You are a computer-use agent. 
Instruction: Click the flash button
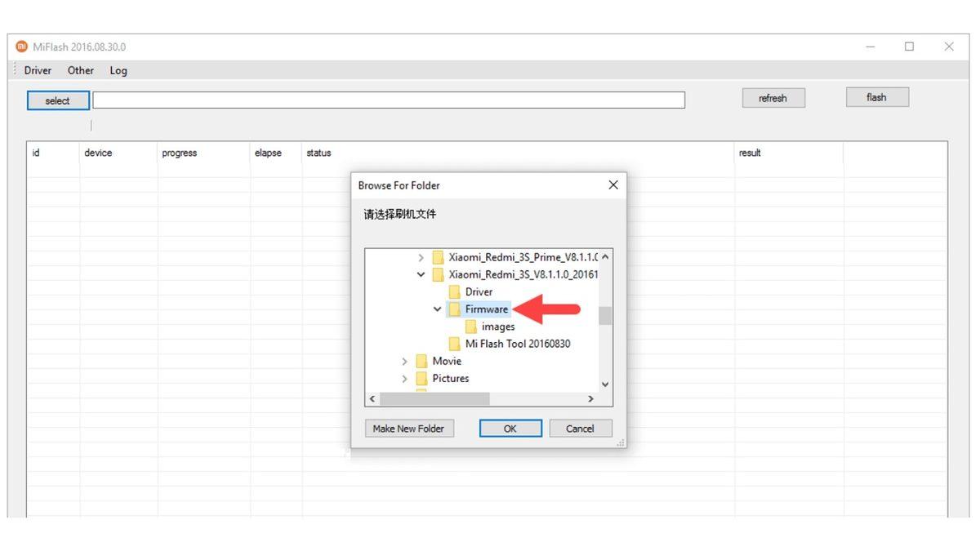click(x=876, y=98)
